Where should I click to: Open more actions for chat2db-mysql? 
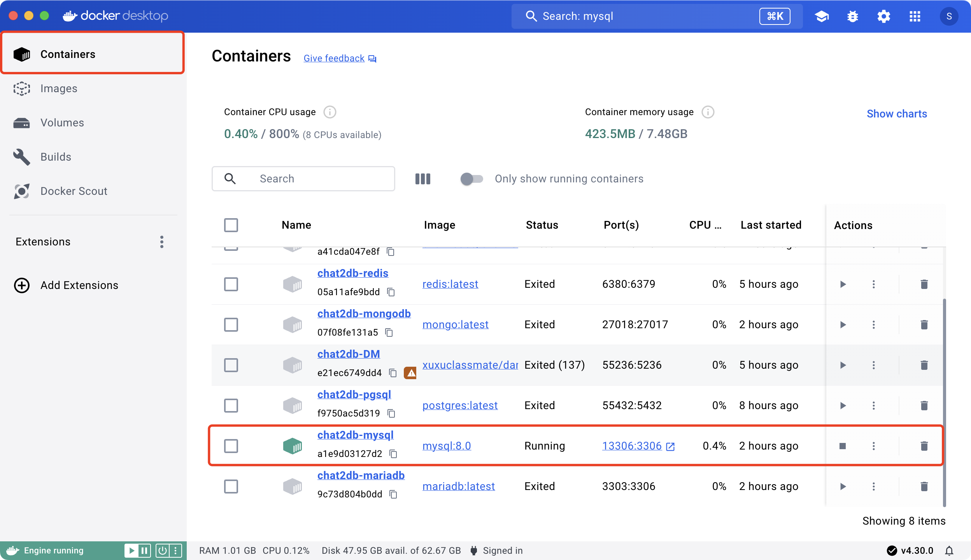point(874,446)
